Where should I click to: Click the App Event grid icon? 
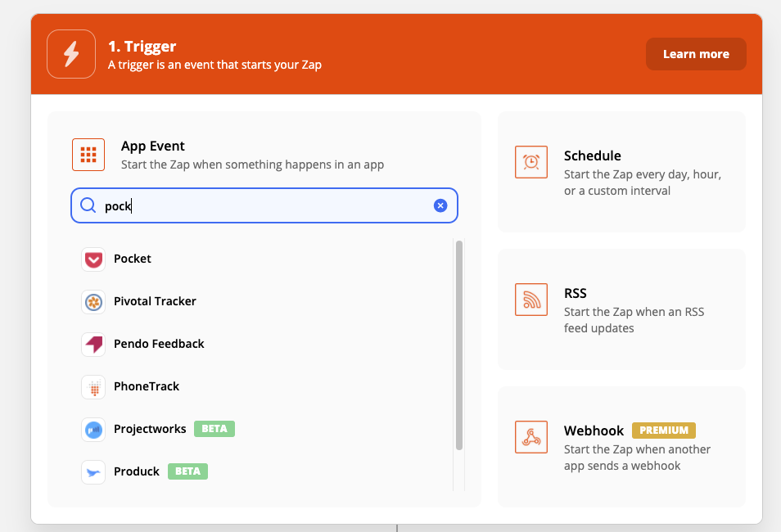tap(88, 155)
